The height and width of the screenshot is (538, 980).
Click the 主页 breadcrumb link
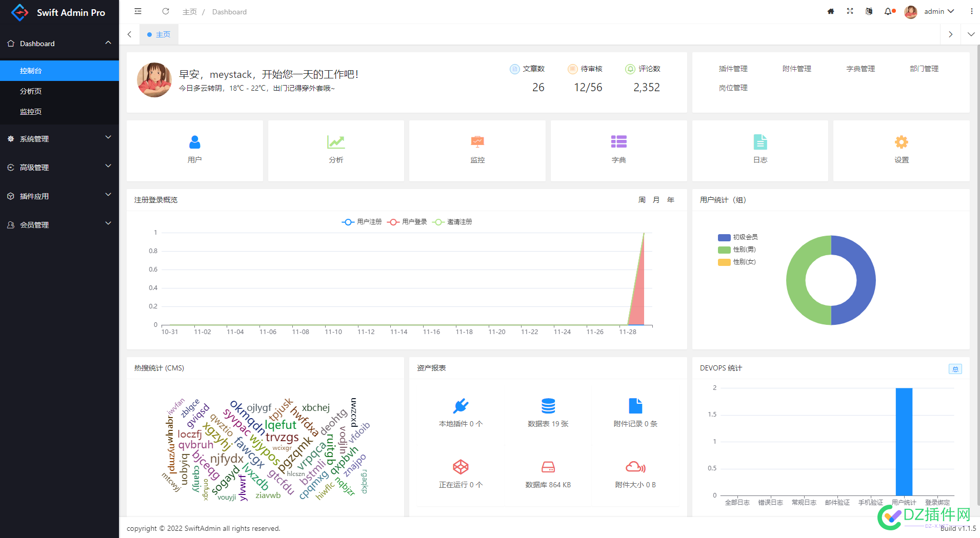click(x=189, y=12)
